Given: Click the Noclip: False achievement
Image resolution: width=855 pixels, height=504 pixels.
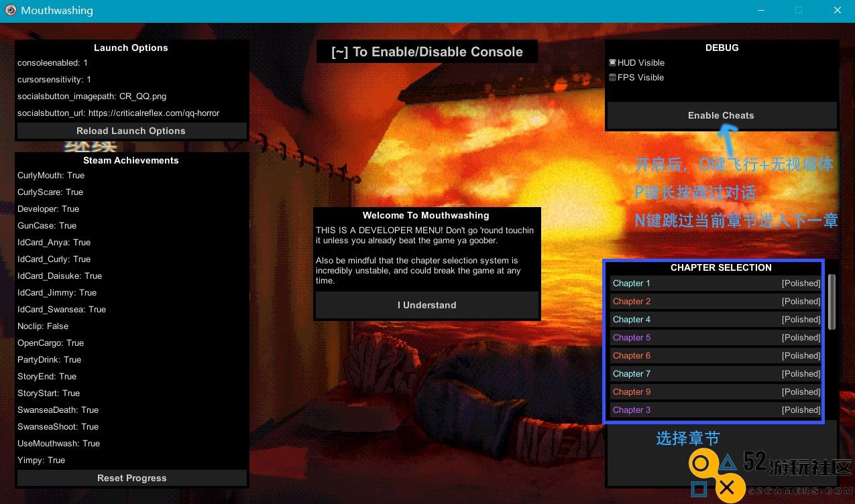Looking at the screenshot, I should [x=43, y=326].
